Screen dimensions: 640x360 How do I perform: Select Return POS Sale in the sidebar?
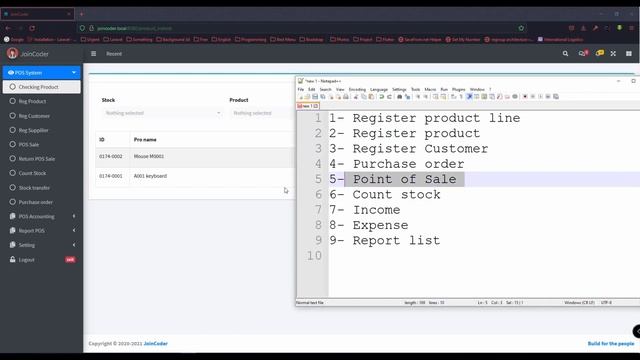42,159
